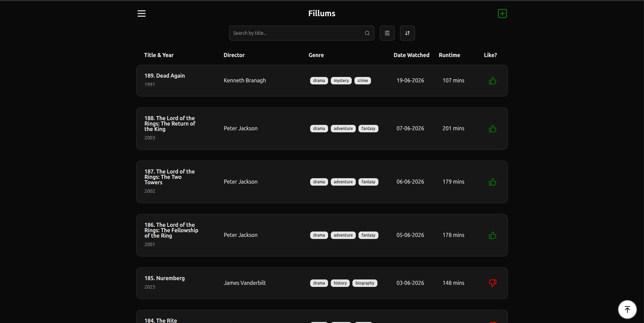This screenshot has height=323, width=644.
Task: Click the scroll-to-top arrow button
Action: click(x=627, y=309)
